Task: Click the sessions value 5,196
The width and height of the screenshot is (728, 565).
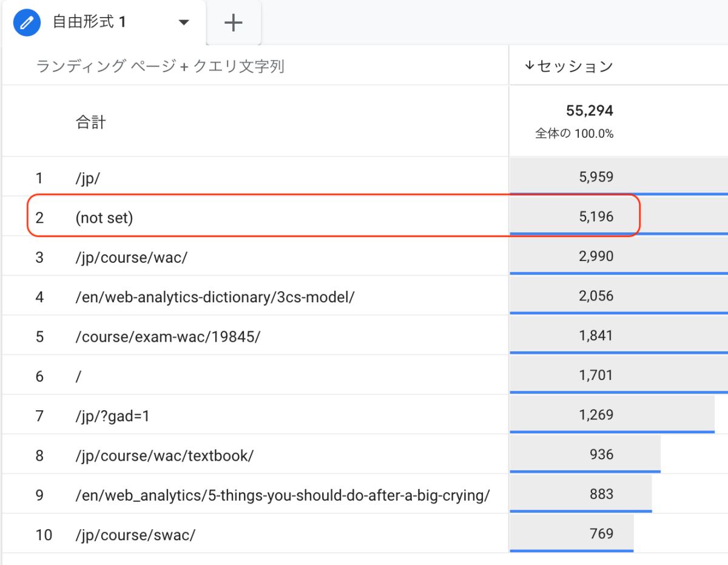Action: click(596, 217)
